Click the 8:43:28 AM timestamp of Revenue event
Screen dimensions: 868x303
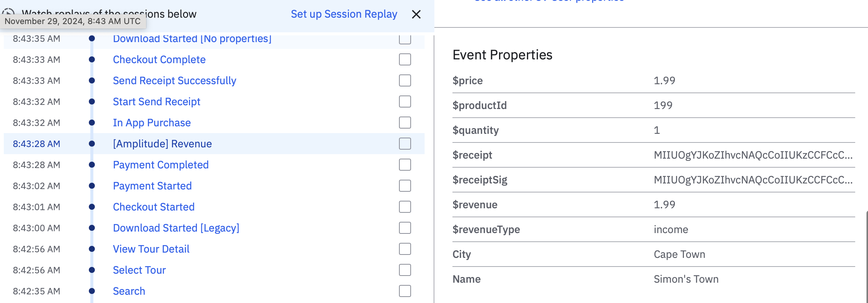(x=37, y=144)
